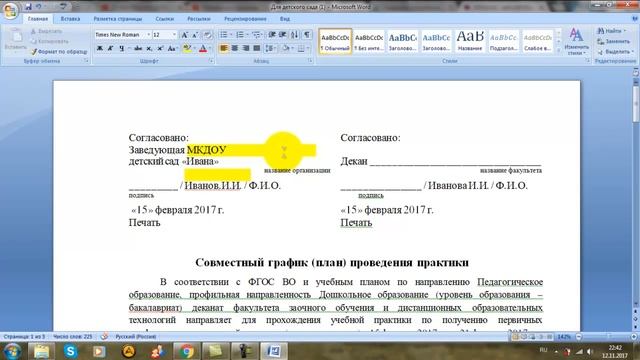Activate Формат по образцу format painter
640x360 pixels.
point(59,52)
